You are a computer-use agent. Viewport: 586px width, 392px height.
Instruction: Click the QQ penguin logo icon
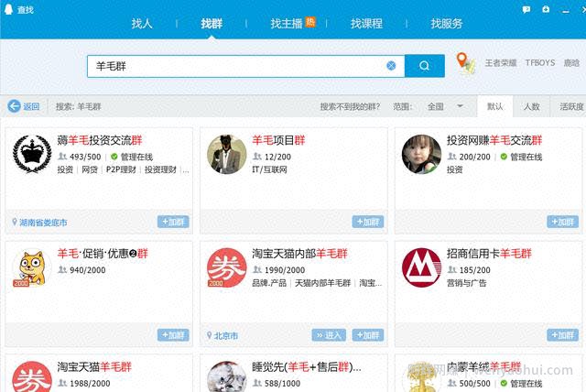click(8, 9)
